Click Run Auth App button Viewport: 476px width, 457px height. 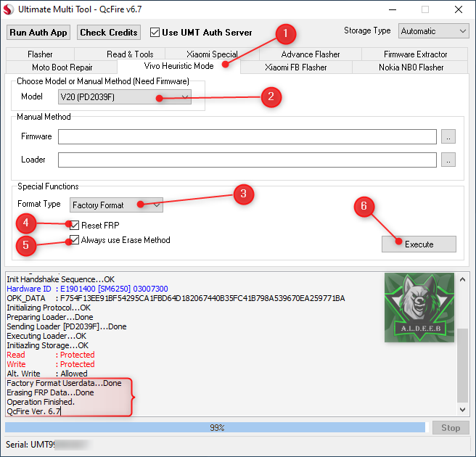pyautogui.click(x=38, y=33)
